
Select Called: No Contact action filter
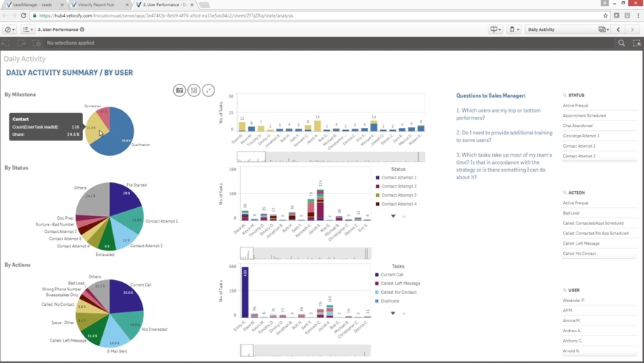point(598,254)
